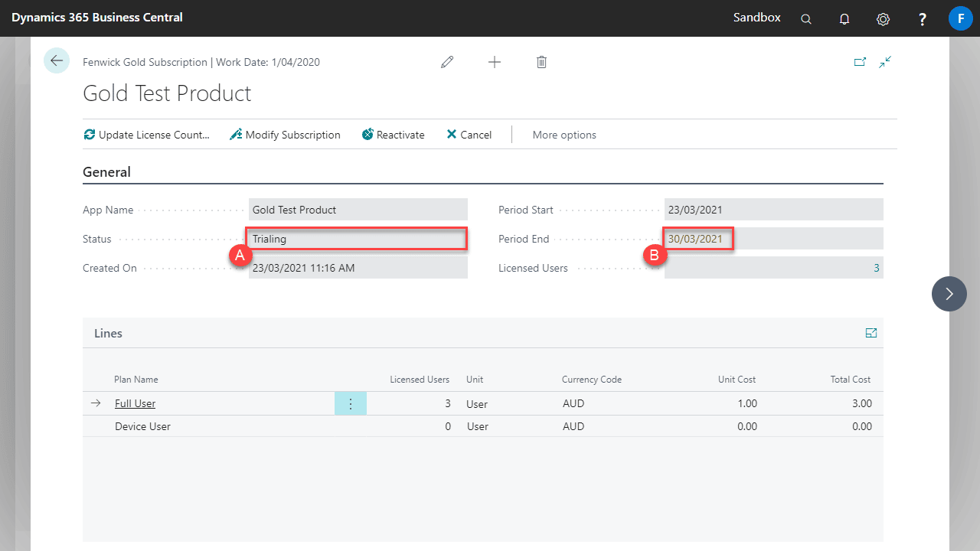Click Device User licensed users 0
Viewport: 980px width, 551px height.
(x=448, y=426)
